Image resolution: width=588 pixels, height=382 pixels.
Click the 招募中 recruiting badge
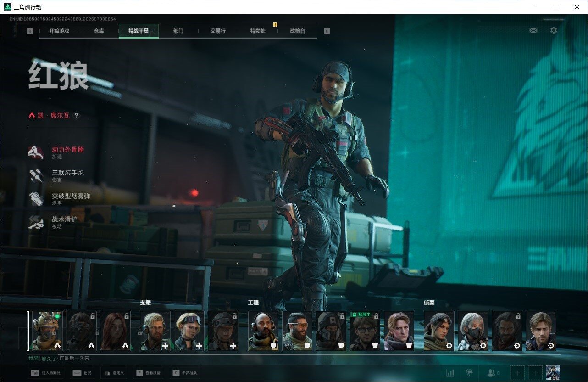361,315
